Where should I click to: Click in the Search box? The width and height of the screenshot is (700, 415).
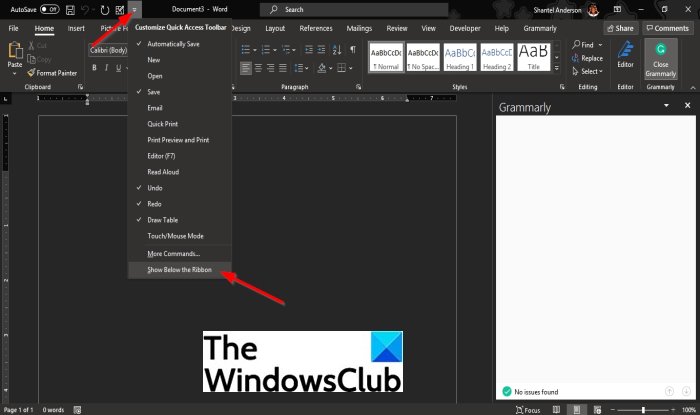(x=354, y=9)
